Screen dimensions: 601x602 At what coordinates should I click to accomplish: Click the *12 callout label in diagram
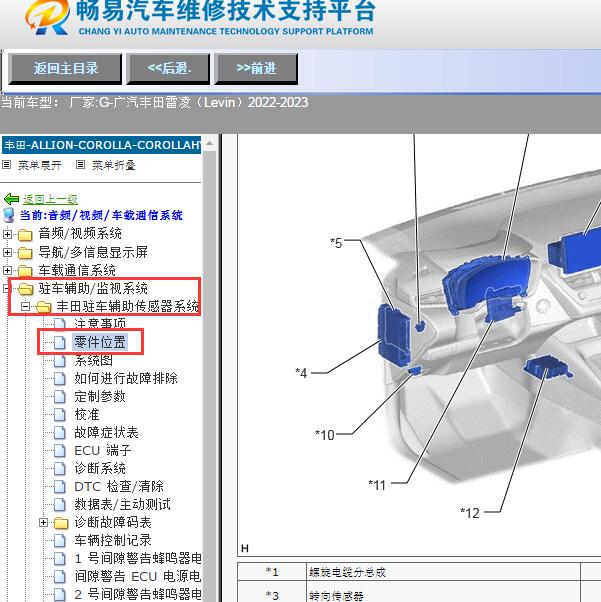tap(470, 513)
